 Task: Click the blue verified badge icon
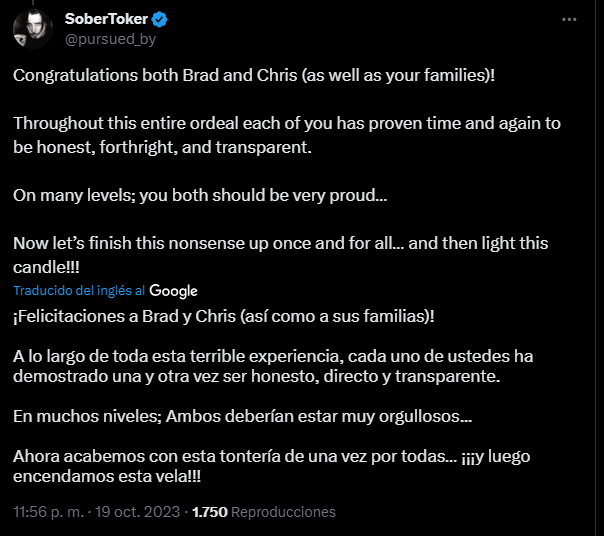(157, 19)
